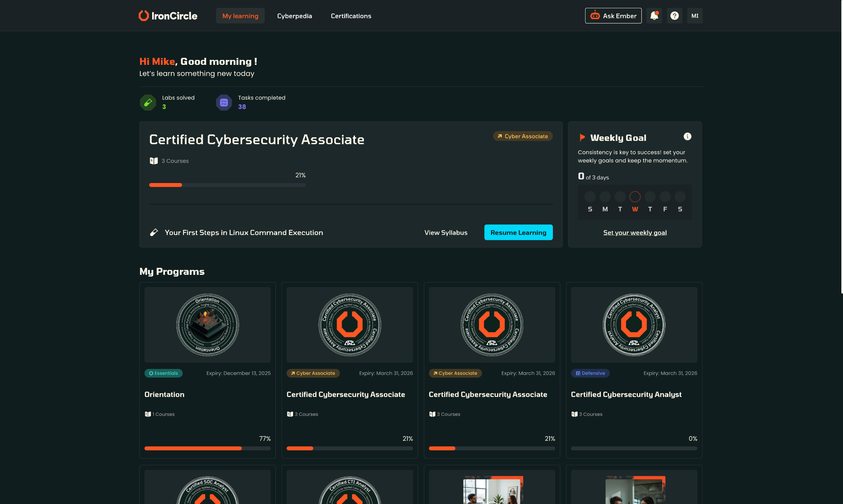Select the Wednesday circle in weekly goal
The image size is (843, 504).
click(635, 197)
